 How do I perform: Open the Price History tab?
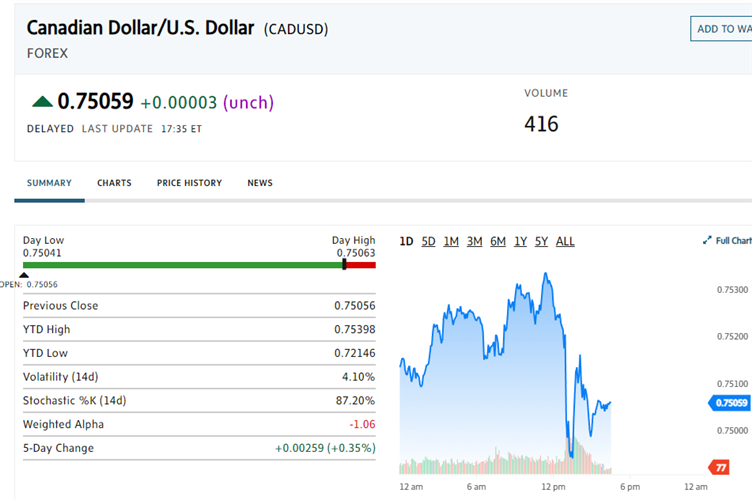click(189, 183)
